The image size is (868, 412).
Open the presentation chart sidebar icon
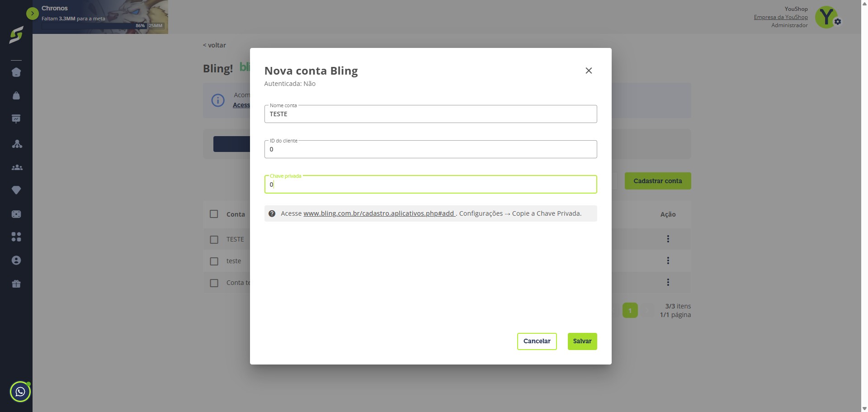coord(16,119)
